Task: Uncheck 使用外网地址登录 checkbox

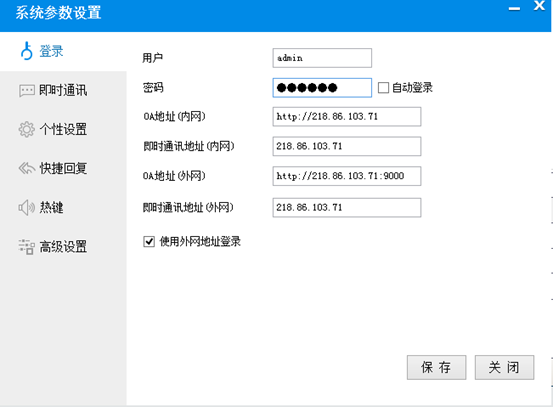Action: point(149,242)
